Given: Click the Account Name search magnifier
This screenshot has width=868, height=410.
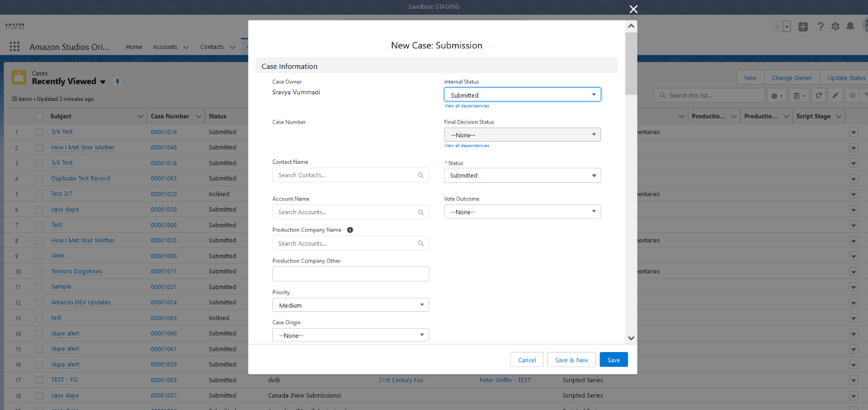Looking at the screenshot, I should [x=420, y=212].
